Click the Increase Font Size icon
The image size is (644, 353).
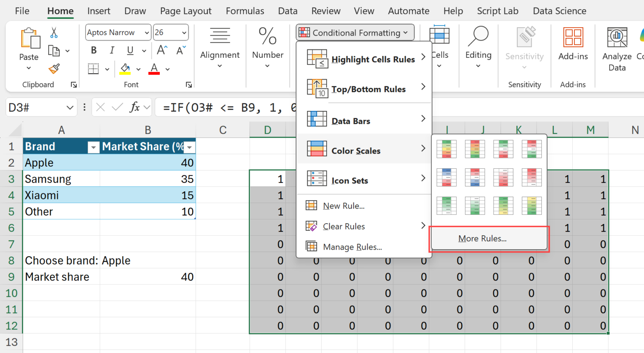click(x=162, y=51)
